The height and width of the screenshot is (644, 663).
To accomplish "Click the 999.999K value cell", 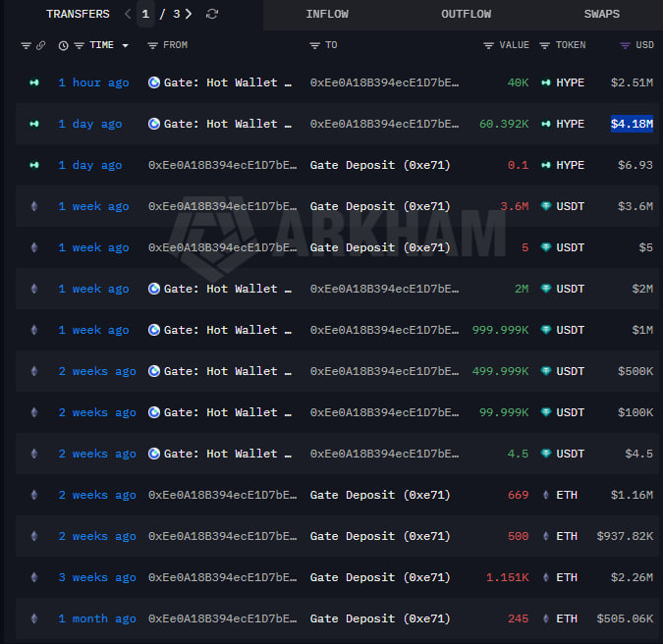I will click(500, 330).
